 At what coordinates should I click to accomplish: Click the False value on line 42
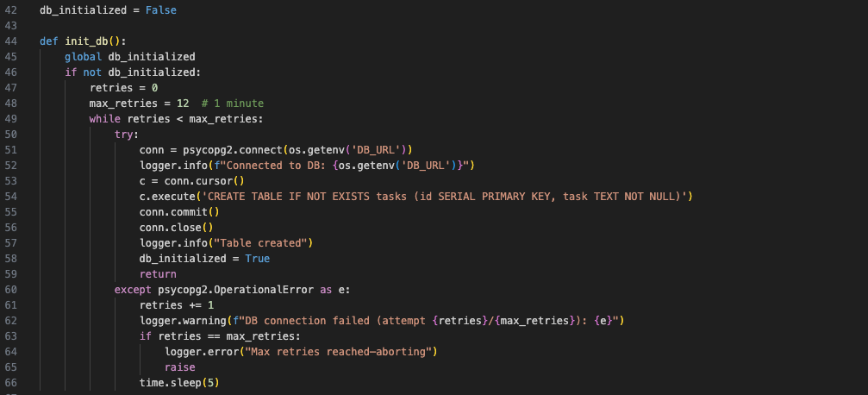coord(161,10)
